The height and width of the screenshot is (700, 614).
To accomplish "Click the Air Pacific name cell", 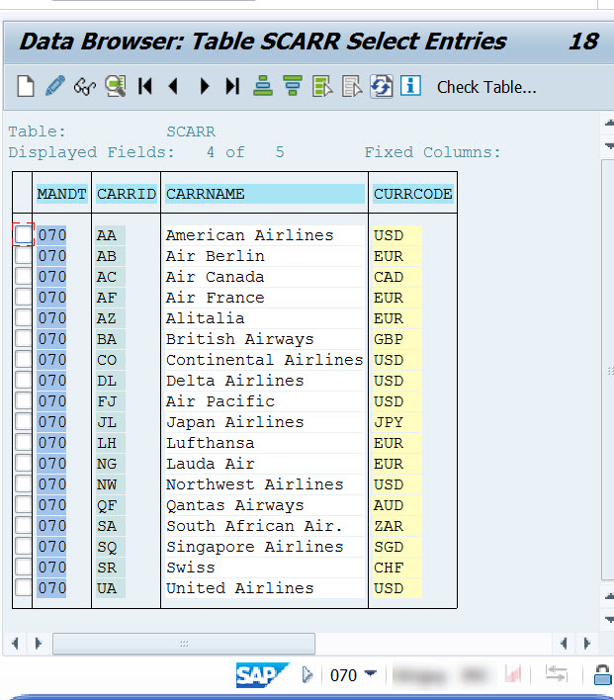I will pos(264,401).
